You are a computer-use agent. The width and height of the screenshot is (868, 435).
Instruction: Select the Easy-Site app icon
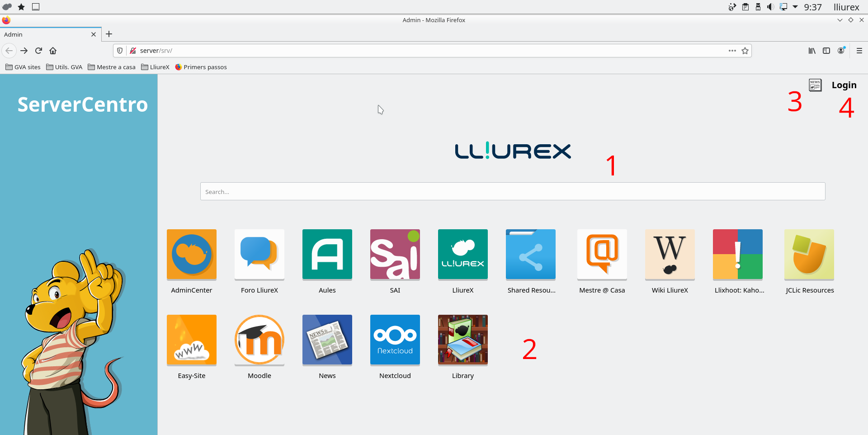[x=191, y=340]
